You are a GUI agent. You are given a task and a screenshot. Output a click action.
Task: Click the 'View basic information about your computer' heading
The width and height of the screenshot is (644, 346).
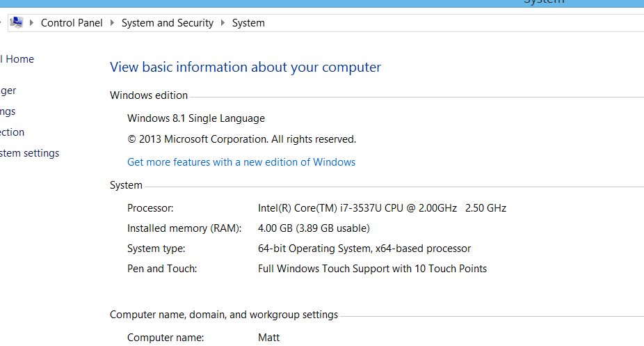(245, 67)
